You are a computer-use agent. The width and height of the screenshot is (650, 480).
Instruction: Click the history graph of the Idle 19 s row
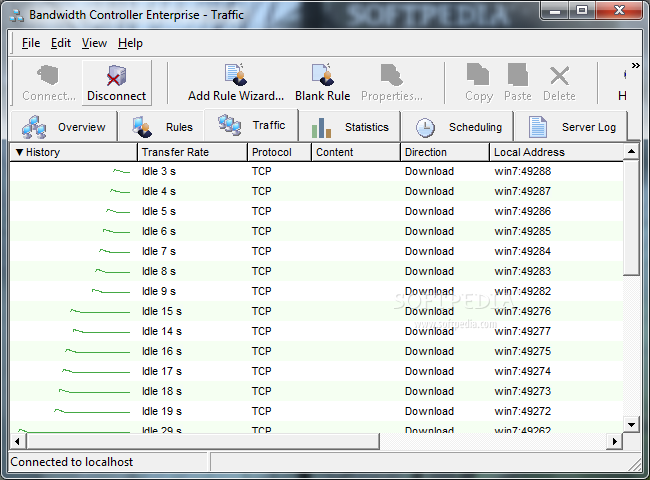(92, 411)
